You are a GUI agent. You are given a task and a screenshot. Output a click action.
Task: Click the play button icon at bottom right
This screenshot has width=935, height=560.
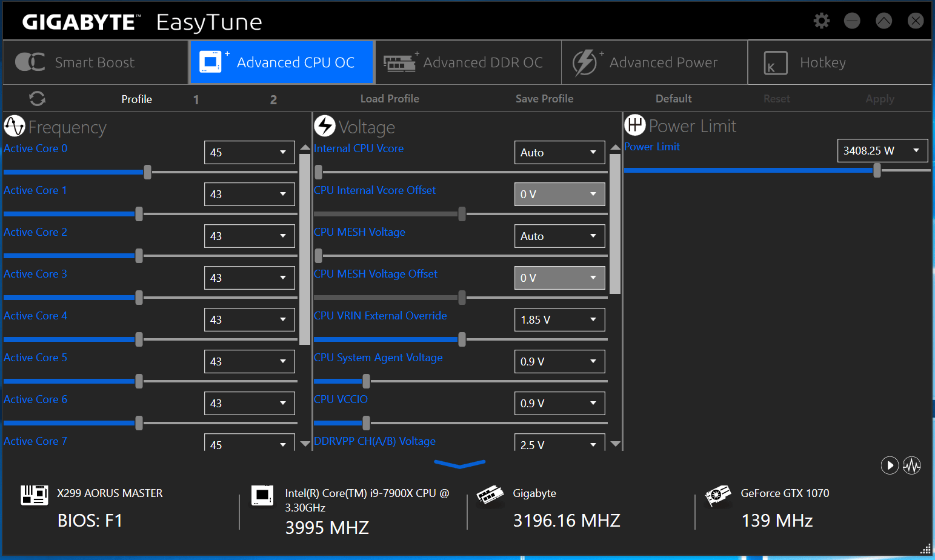pos(889,465)
